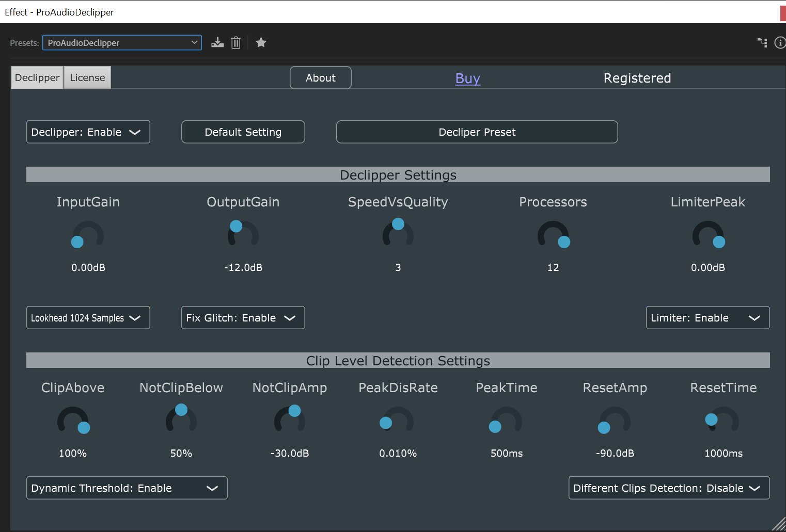The height and width of the screenshot is (532, 786).
Task: Open the Presets combo box
Action: (x=122, y=43)
